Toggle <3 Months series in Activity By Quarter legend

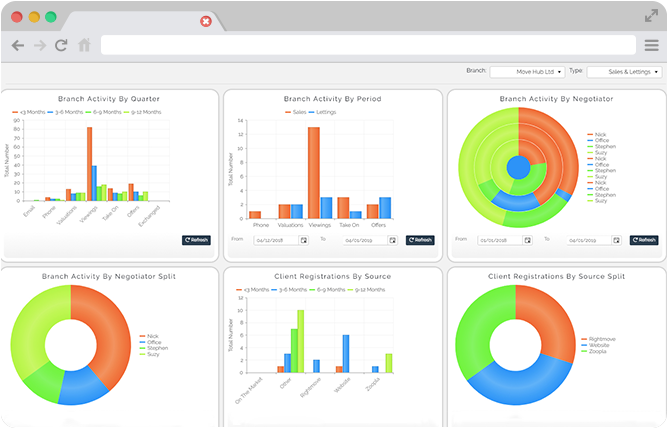click(29, 112)
